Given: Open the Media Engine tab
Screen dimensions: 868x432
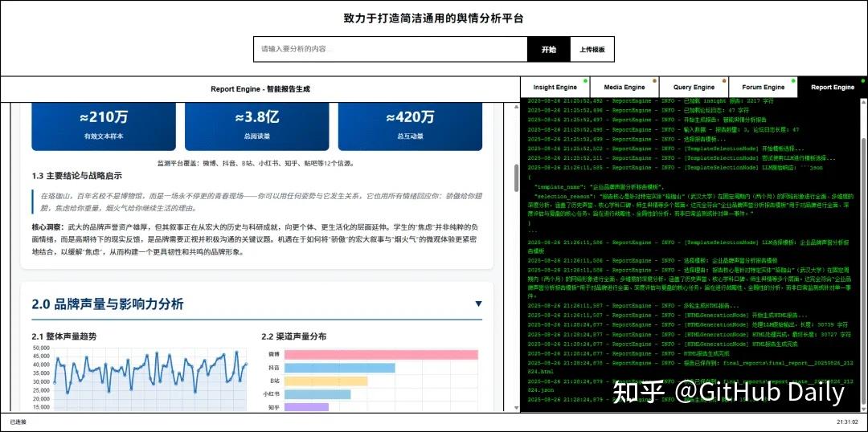Looking at the screenshot, I should pos(624,87).
